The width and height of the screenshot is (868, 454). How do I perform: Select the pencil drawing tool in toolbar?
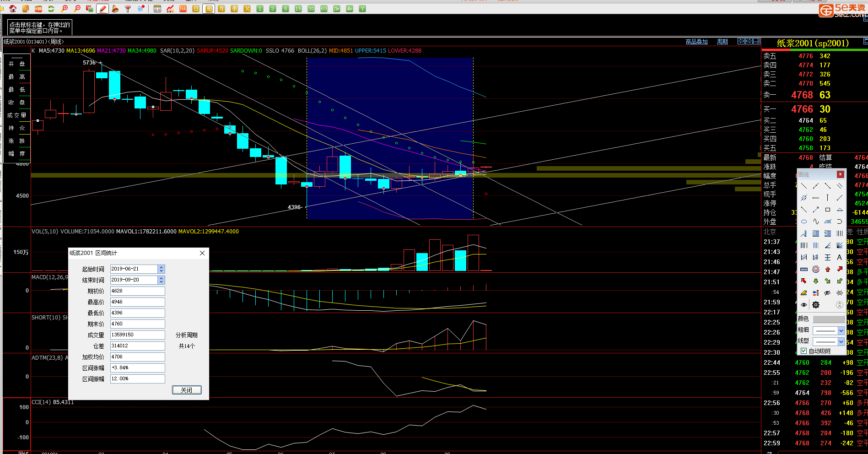coord(102,9)
